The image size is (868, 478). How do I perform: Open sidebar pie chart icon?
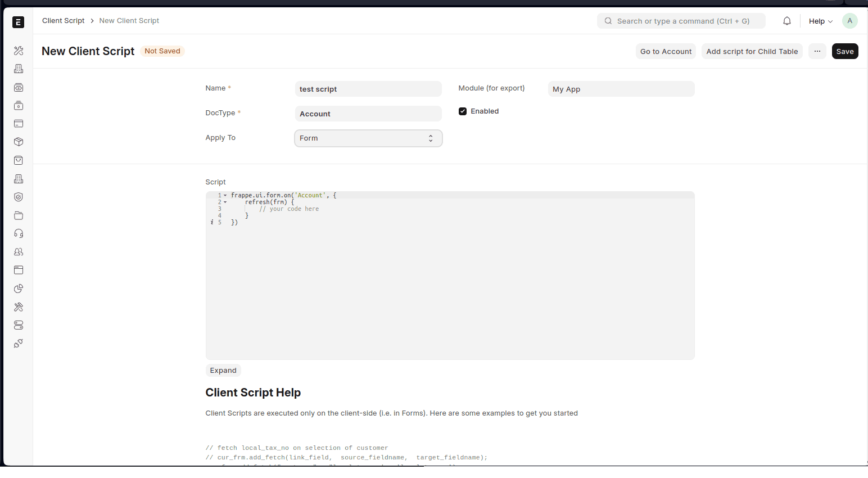click(x=19, y=288)
